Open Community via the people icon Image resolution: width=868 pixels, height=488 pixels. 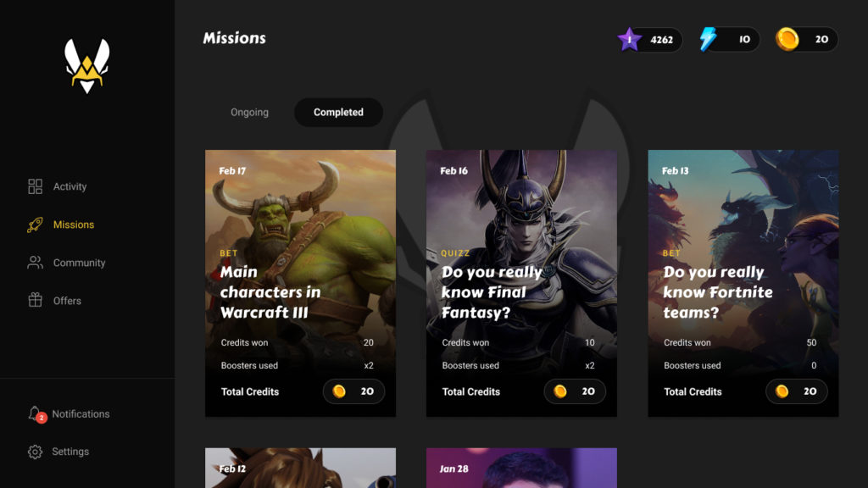click(35, 263)
